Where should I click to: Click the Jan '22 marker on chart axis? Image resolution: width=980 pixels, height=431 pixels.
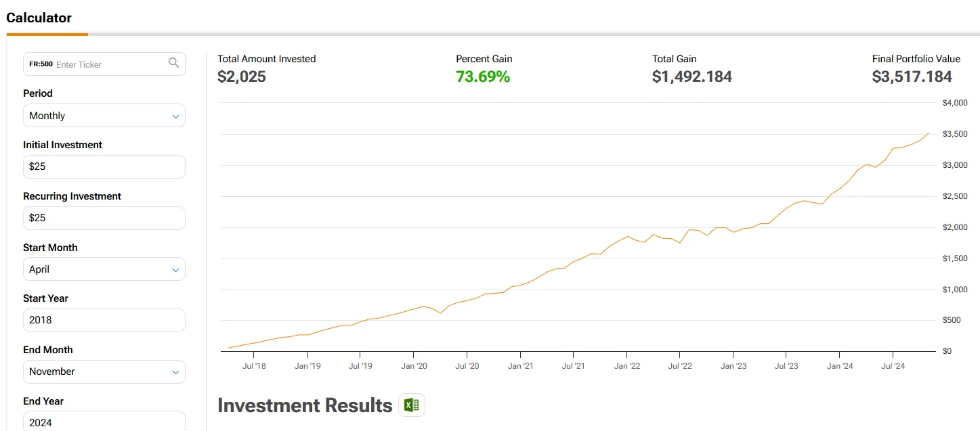click(627, 366)
